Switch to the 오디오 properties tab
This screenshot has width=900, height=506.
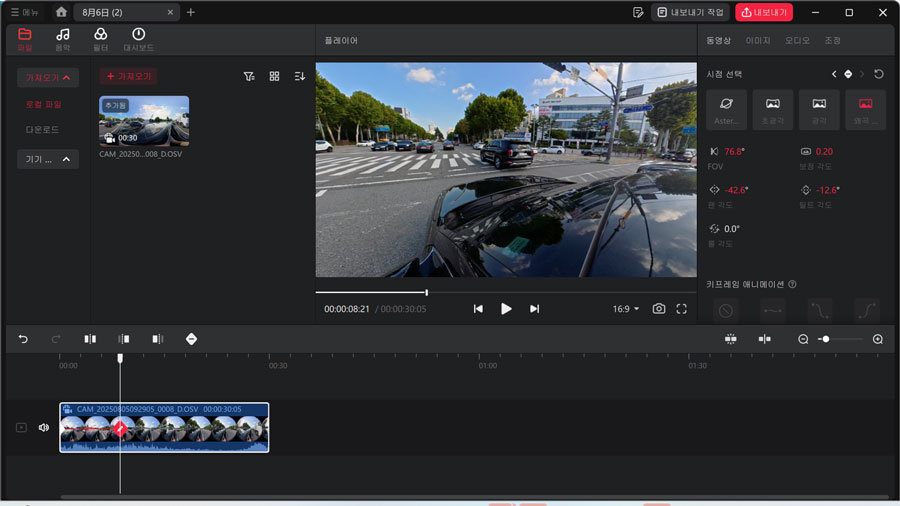click(797, 40)
